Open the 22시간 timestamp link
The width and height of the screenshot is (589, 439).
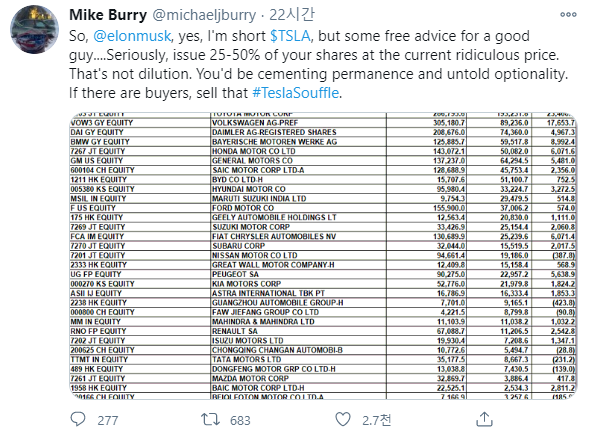291,15
